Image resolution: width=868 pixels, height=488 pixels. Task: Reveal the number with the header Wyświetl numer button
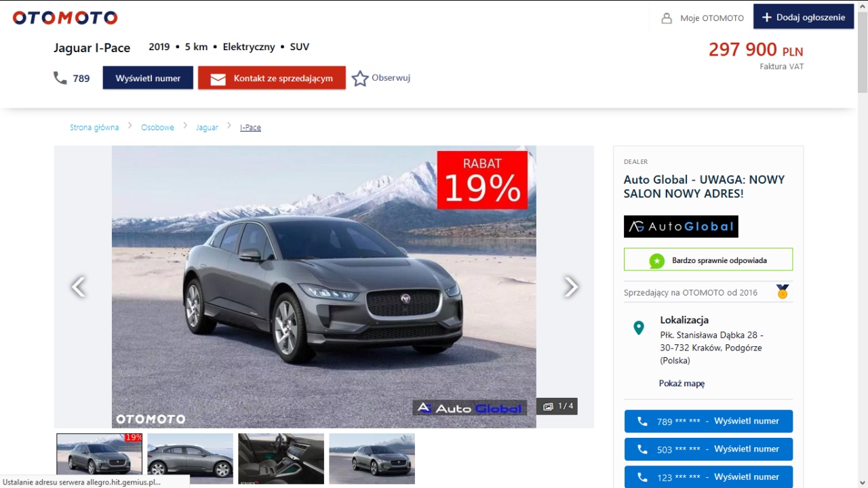click(148, 78)
